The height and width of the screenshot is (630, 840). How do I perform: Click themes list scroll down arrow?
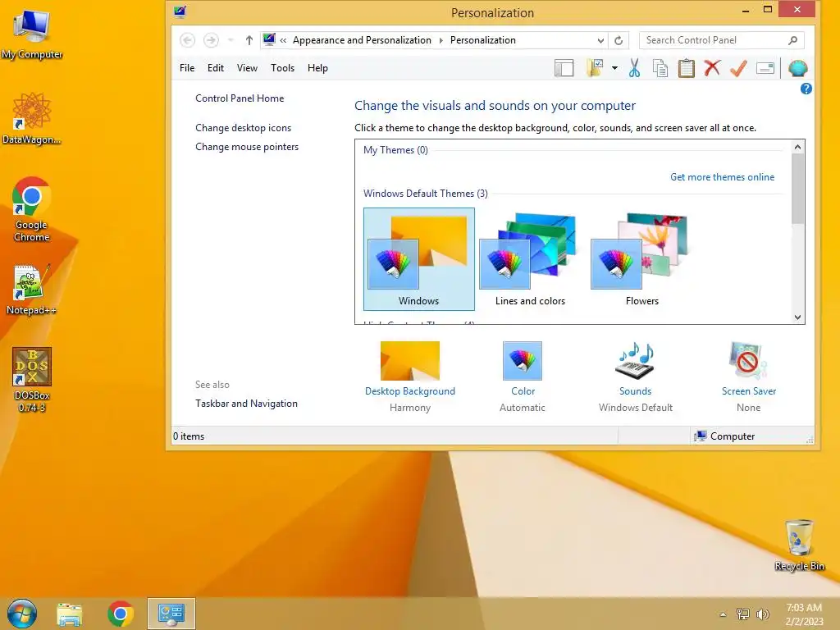click(x=797, y=317)
